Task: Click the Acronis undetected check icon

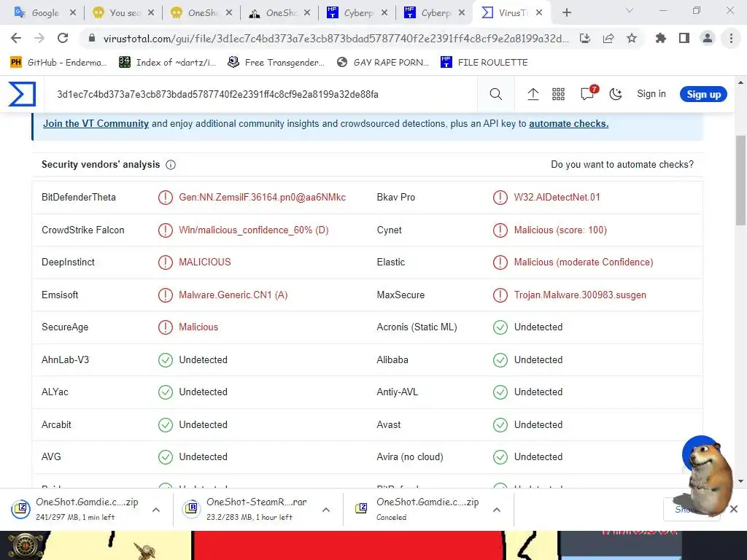Action: [500, 327]
